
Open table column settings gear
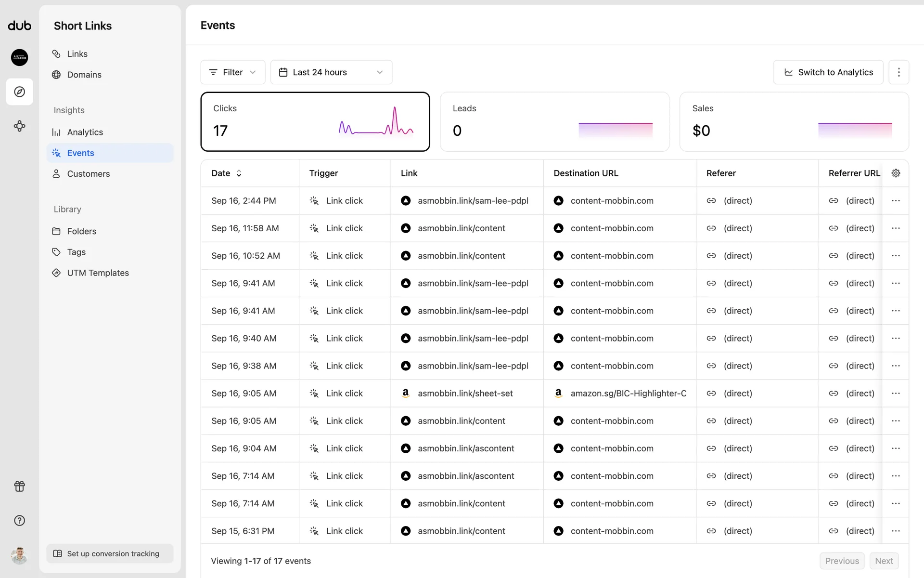click(x=896, y=173)
